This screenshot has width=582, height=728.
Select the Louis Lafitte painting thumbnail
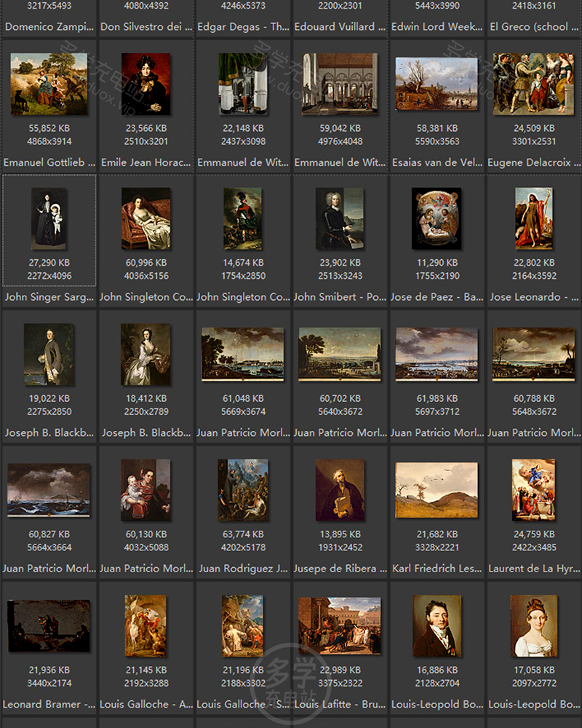[340, 625]
